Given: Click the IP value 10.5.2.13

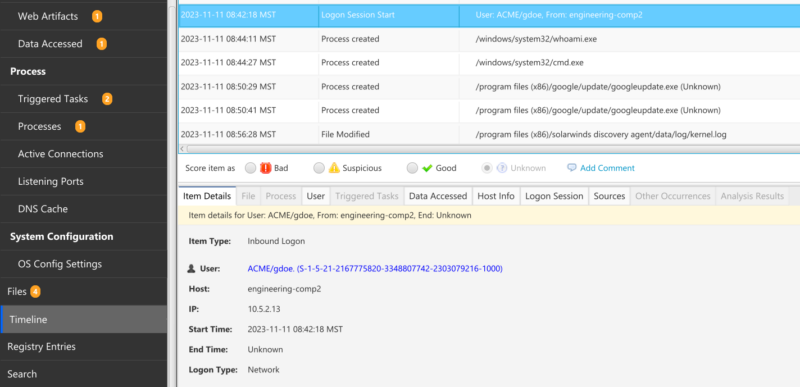Looking at the screenshot, I should click(x=264, y=309).
